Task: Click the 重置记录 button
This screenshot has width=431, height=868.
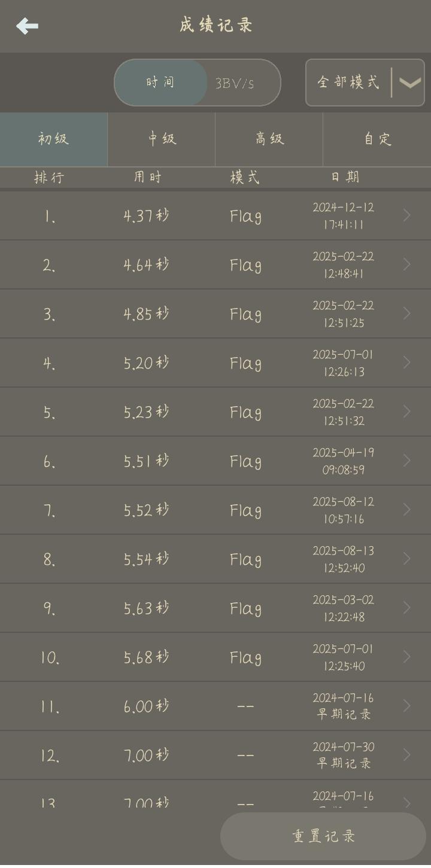Action: [x=323, y=836]
